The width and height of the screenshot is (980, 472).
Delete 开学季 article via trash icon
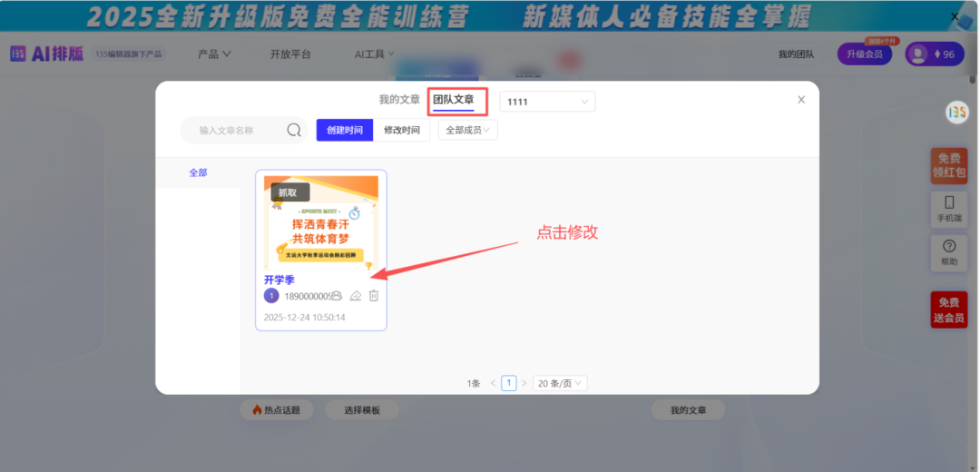point(374,296)
